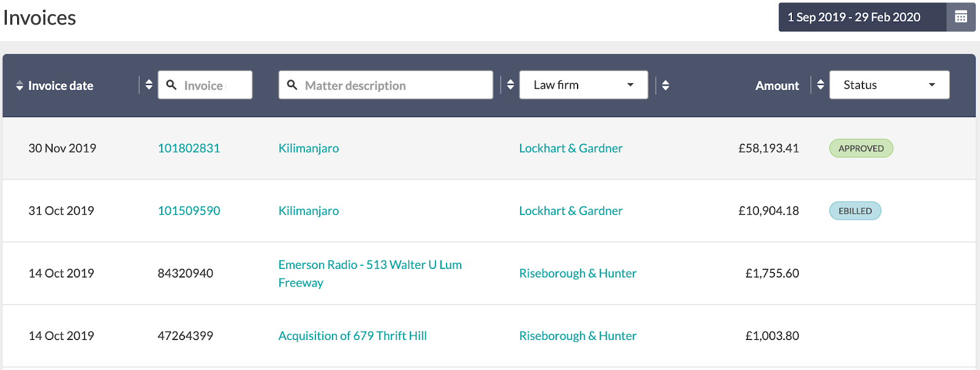Open the calendar date picker icon
The height and width of the screenshot is (370, 980).
click(961, 17)
